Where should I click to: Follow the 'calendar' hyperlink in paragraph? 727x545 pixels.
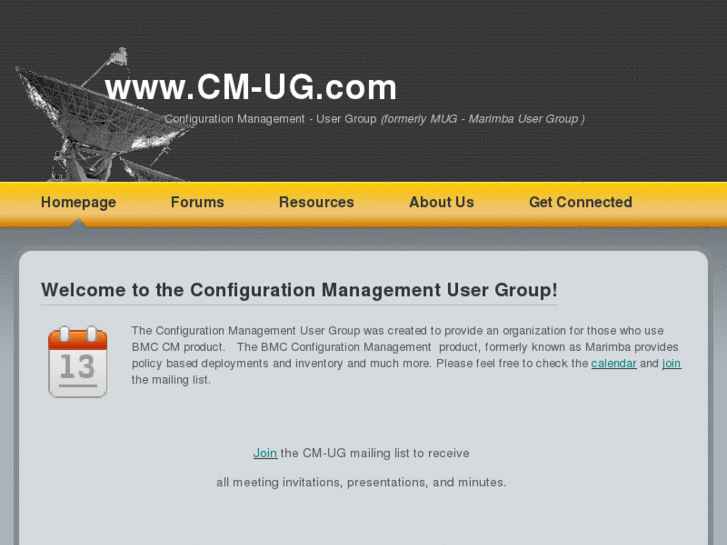(613, 363)
